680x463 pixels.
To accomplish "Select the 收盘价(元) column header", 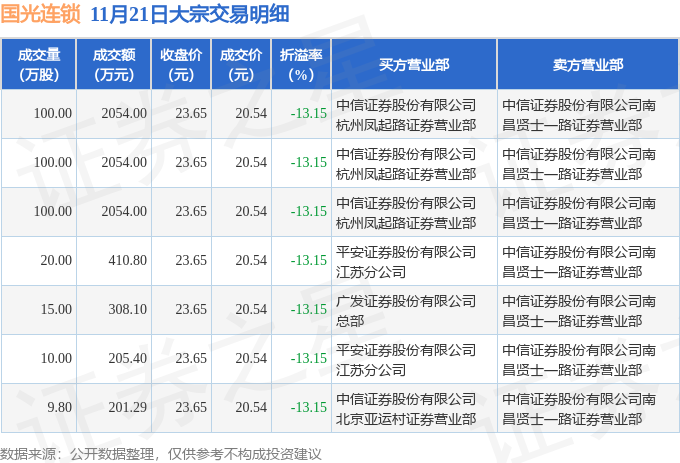I will [x=181, y=65].
